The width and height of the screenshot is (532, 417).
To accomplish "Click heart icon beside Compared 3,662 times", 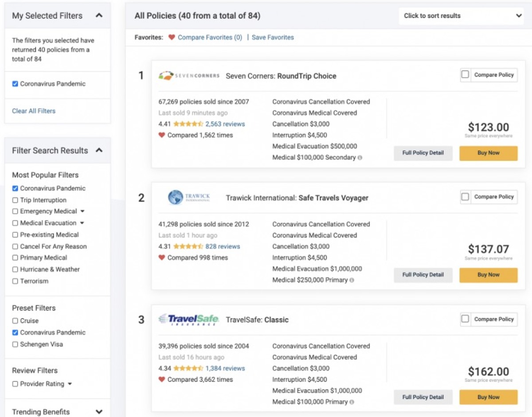I will [162, 379].
